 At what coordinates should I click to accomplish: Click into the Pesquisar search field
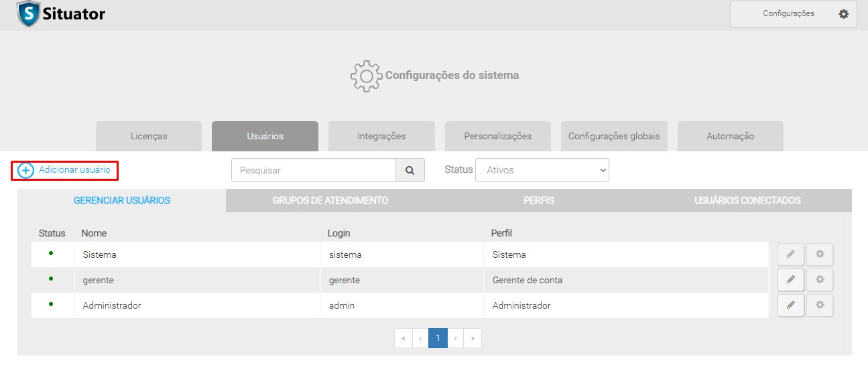(313, 170)
